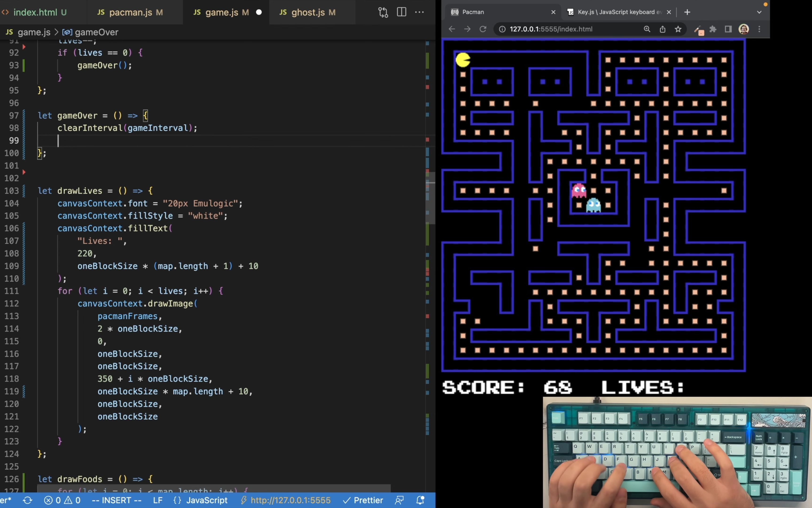
Task: Open source control compare changes icon
Action: (383, 12)
